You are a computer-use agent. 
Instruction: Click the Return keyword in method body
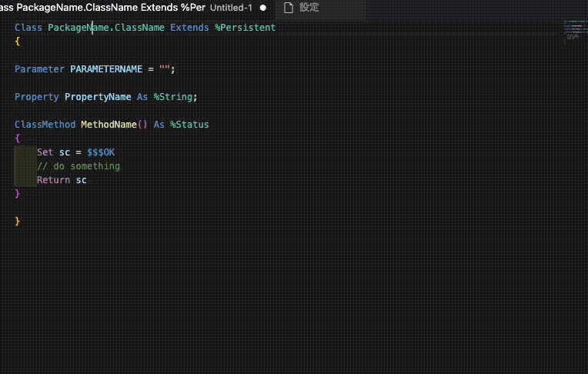(x=53, y=180)
